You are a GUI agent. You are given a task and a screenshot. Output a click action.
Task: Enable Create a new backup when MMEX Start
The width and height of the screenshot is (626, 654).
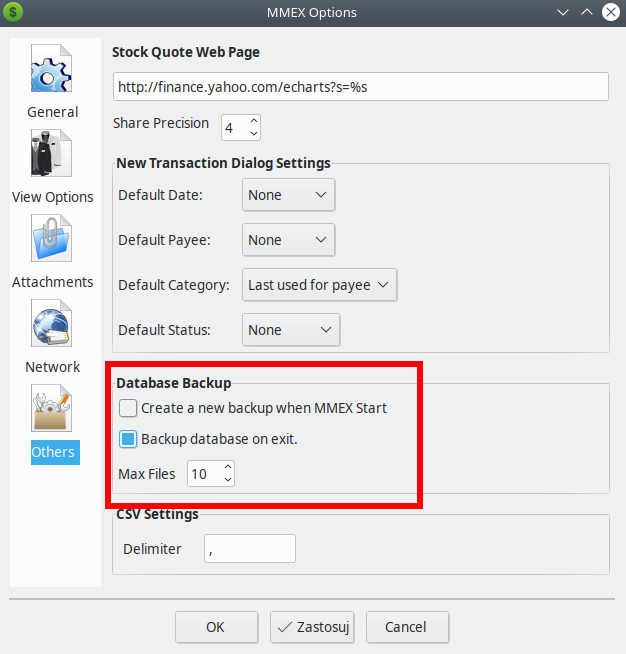pos(128,408)
